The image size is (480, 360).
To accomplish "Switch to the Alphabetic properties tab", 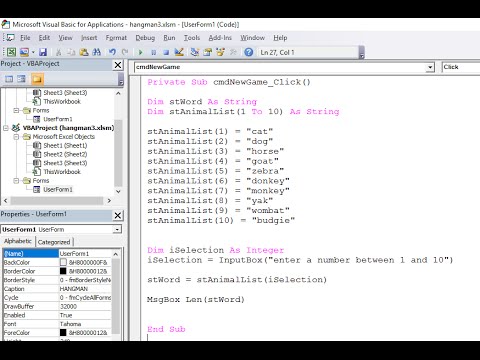I will pos(18,241).
